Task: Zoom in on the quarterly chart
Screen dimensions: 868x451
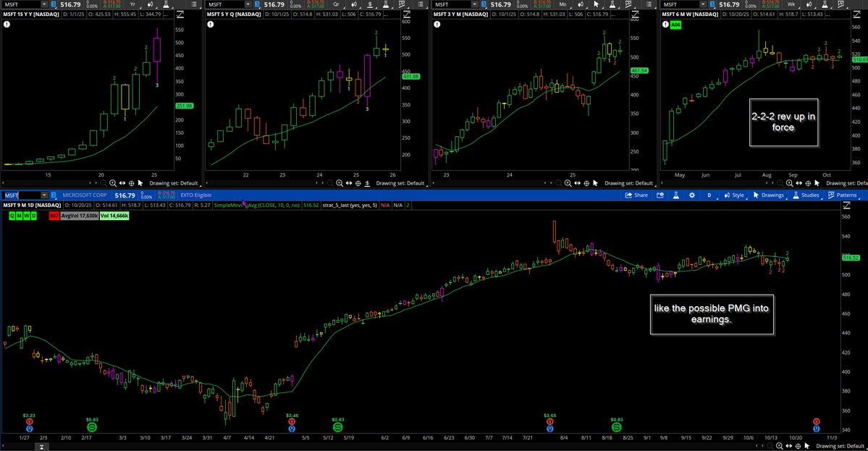Action: 340,183
